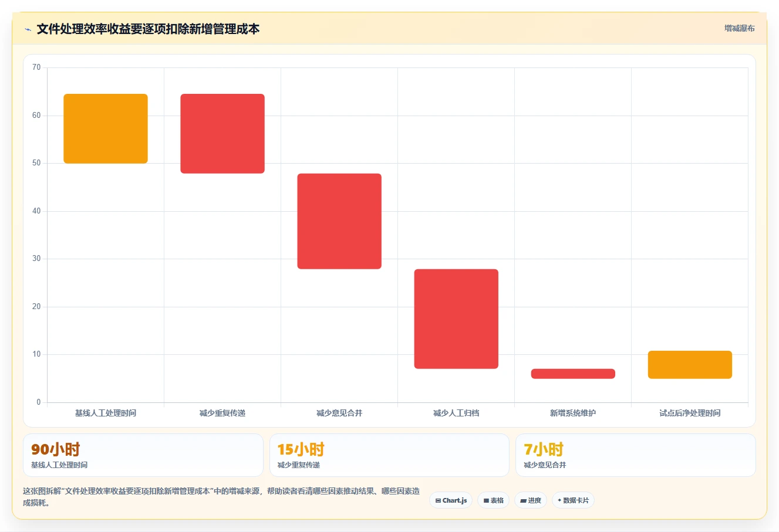Click x-axis label 新增系统维护
Image resolution: width=779 pixels, height=532 pixels.
[x=573, y=413]
